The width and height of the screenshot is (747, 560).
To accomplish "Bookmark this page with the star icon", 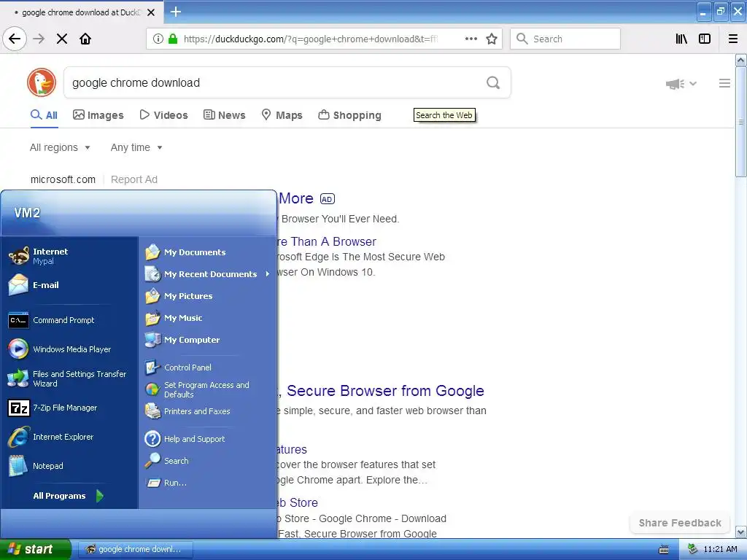I will coord(492,39).
